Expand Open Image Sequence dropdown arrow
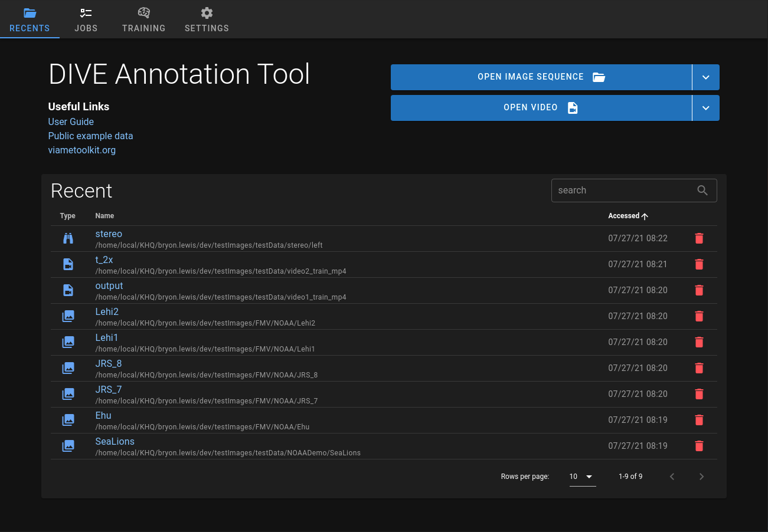The width and height of the screenshot is (768, 532). tap(706, 77)
